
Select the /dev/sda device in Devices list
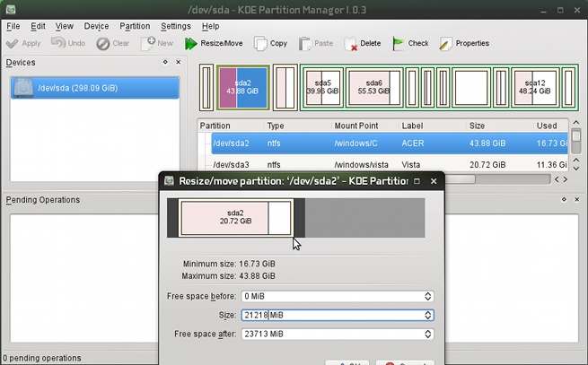[x=76, y=88]
